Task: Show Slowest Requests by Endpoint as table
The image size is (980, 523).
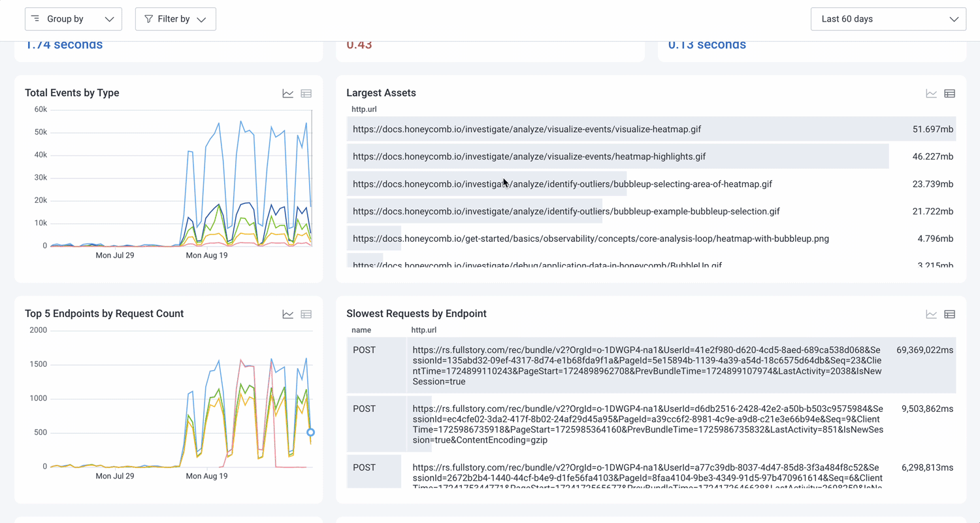Action: (x=949, y=314)
